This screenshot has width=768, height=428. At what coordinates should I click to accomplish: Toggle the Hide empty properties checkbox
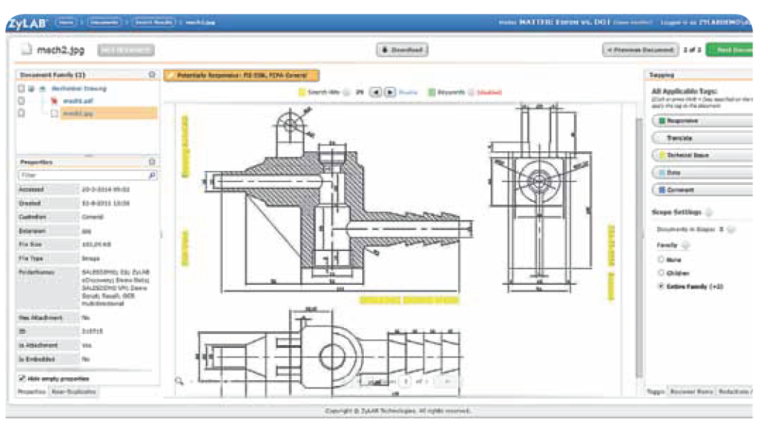coord(22,378)
